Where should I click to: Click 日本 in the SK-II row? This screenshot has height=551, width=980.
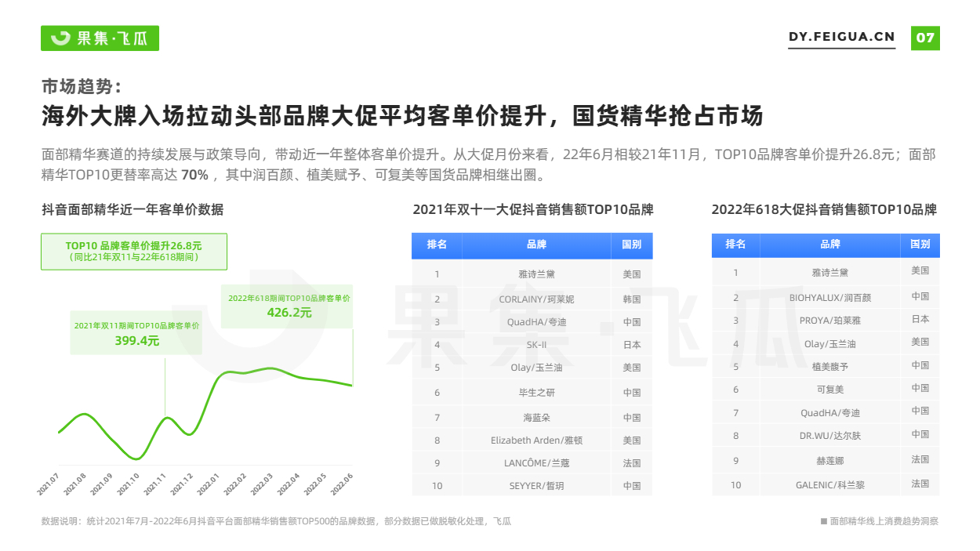pyautogui.click(x=631, y=345)
